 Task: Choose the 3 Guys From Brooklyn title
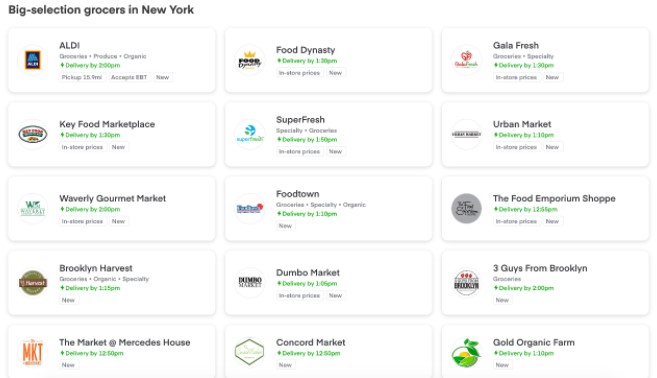[x=540, y=268]
